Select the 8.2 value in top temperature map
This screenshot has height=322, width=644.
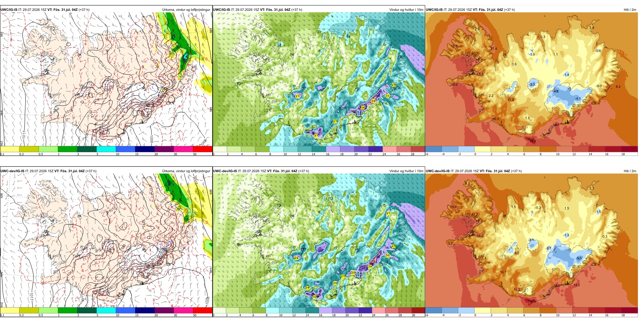618,87
